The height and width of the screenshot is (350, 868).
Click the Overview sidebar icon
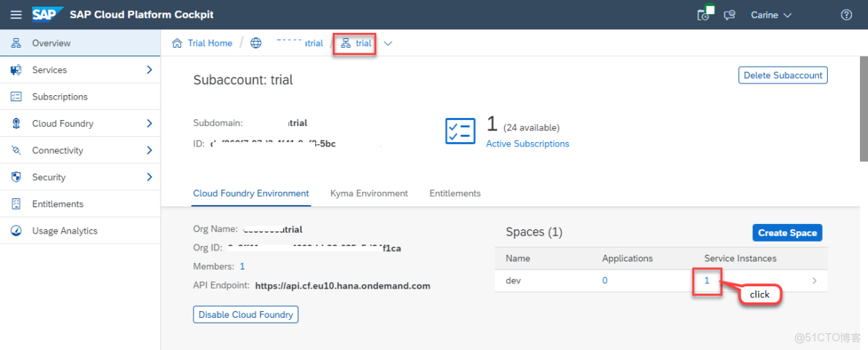(x=16, y=43)
